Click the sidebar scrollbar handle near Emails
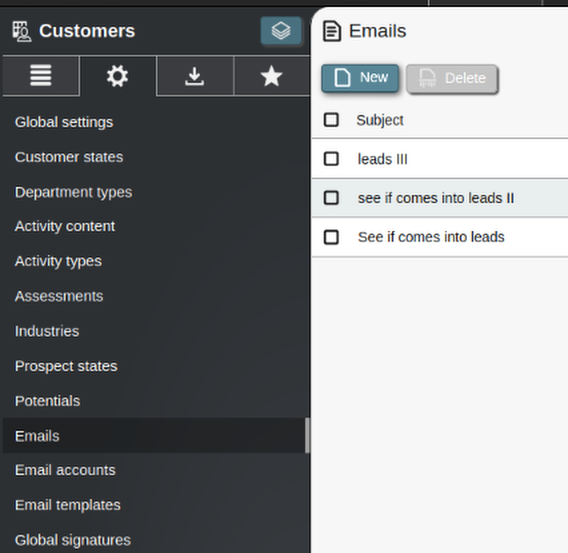The width and height of the screenshot is (568, 553). point(307,435)
